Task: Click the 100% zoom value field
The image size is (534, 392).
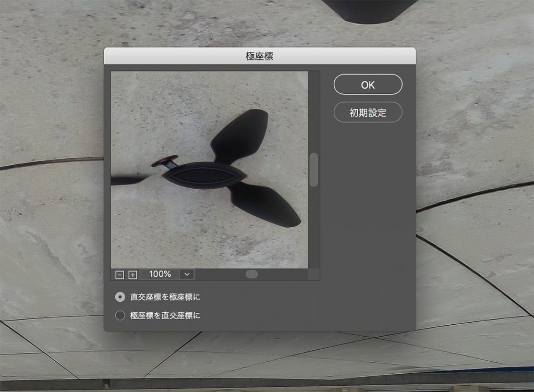Action: [x=160, y=274]
